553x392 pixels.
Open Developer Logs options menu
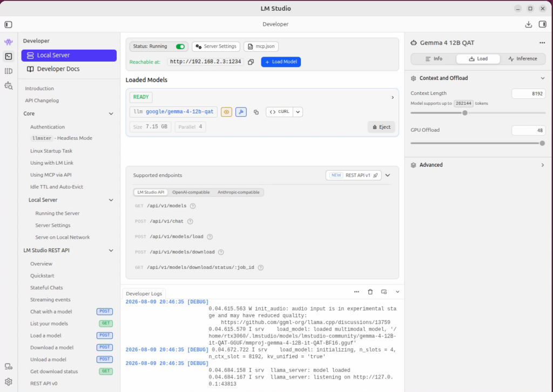pyautogui.click(x=356, y=292)
